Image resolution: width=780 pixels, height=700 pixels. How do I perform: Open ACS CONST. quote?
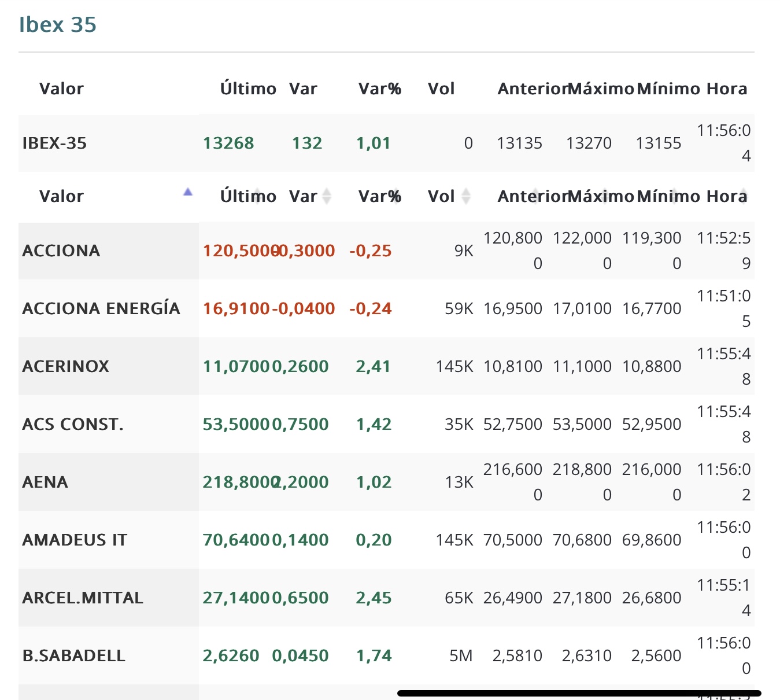tap(386, 424)
